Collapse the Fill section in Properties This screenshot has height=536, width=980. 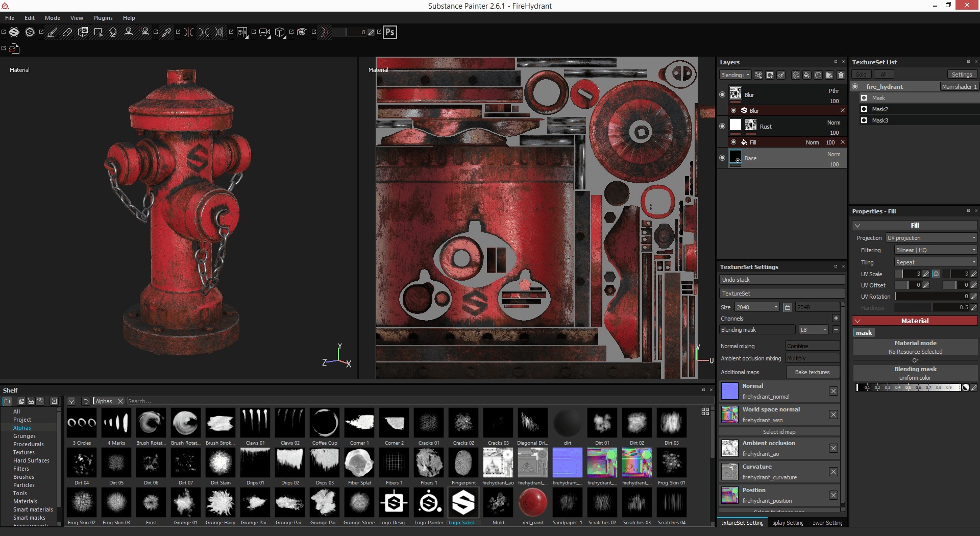(x=857, y=225)
